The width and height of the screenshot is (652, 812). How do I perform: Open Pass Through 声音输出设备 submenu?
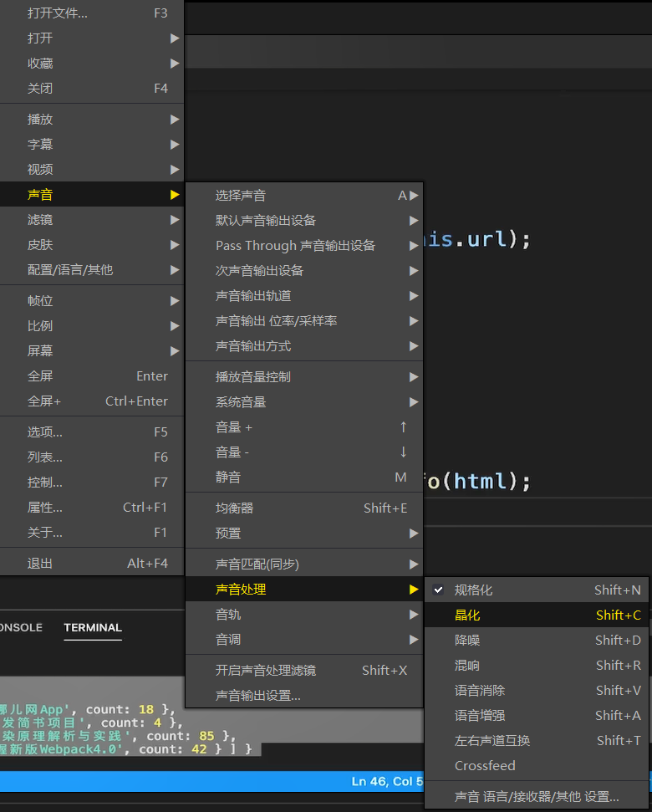[304, 246]
